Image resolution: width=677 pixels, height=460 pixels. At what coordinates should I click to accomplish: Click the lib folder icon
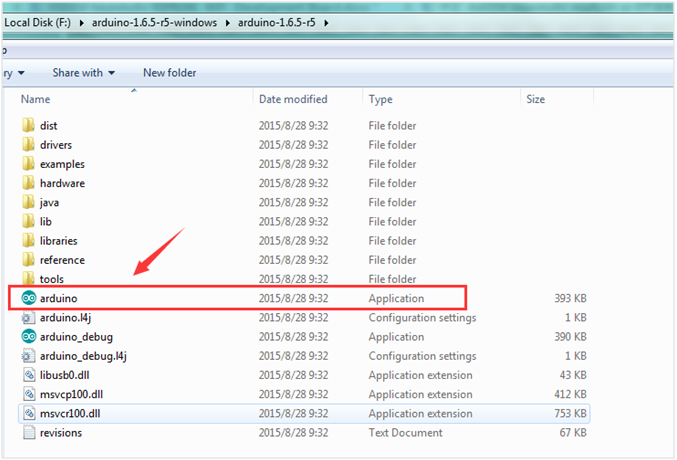click(x=28, y=221)
